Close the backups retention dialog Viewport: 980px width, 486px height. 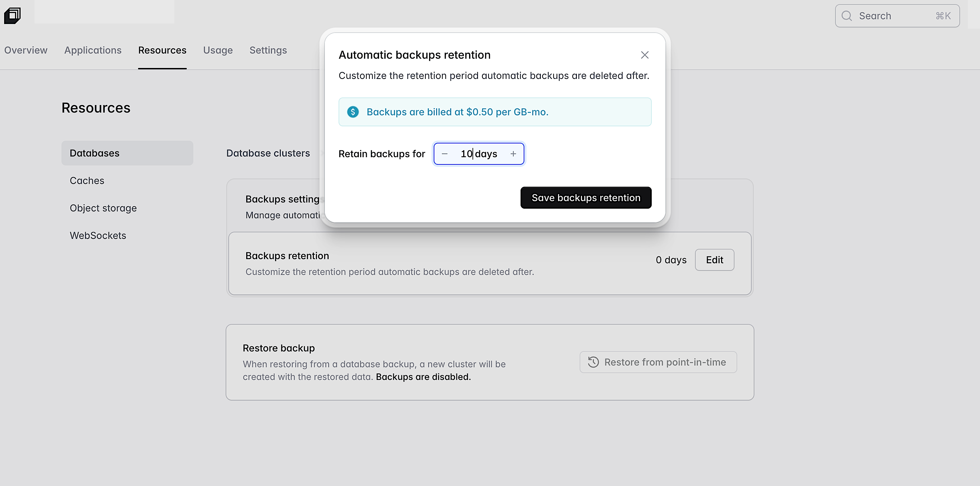(x=645, y=55)
